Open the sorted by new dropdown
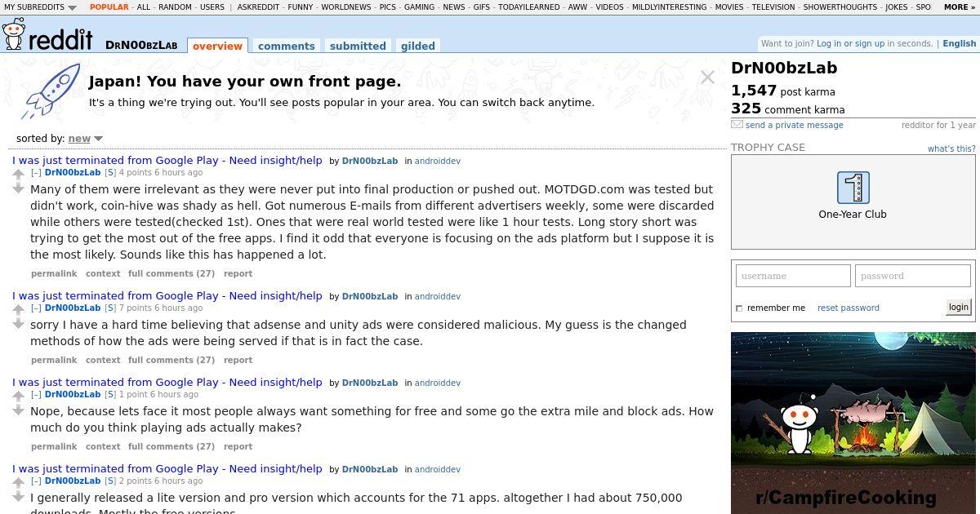980x514 pixels. (x=85, y=139)
